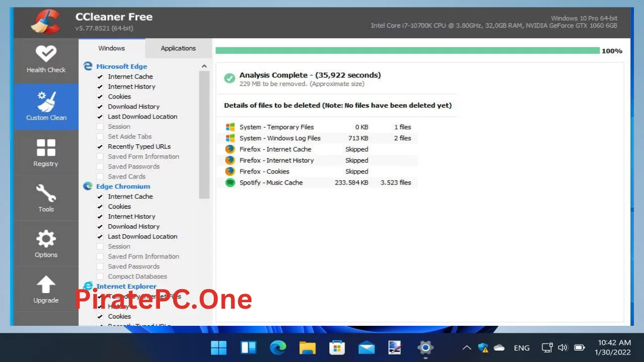The height and width of the screenshot is (362, 644).
Task: Click the Windows icon beside System - Windows Log Files
Action: coord(230,138)
